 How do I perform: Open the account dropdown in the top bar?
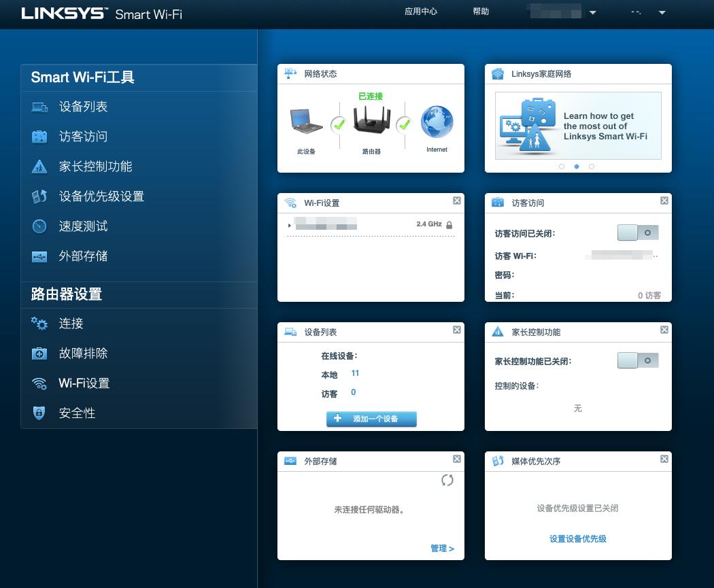point(592,12)
